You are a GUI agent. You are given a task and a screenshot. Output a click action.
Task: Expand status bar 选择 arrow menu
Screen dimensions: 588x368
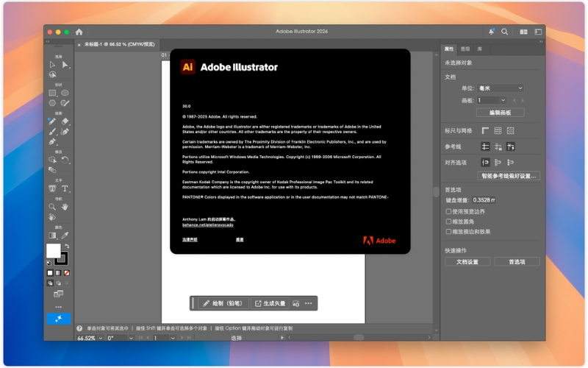click(282, 338)
